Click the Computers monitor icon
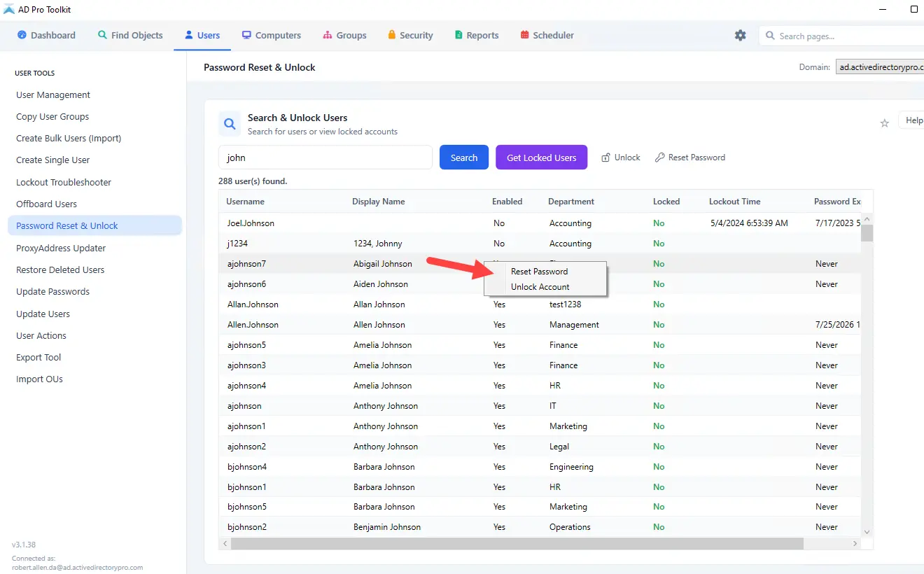The height and width of the screenshot is (574, 924). 246,35
